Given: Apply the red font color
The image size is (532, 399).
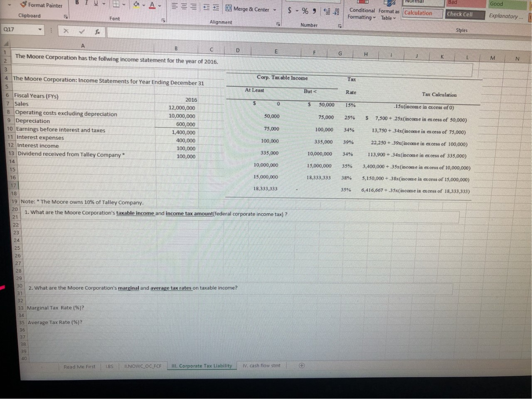Looking at the screenshot, I should point(153,5).
